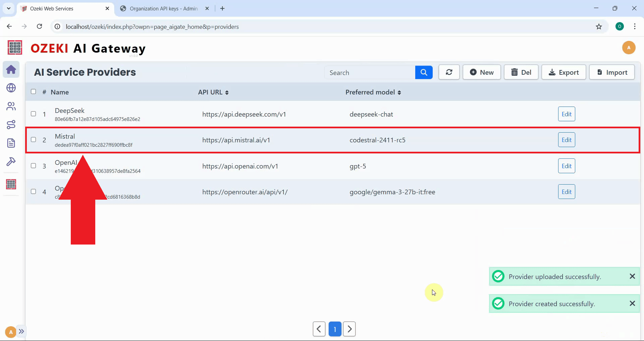The height and width of the screenshot is (341, 644).
Task: Focus the Search input field
Action: [x=370, y=73]
